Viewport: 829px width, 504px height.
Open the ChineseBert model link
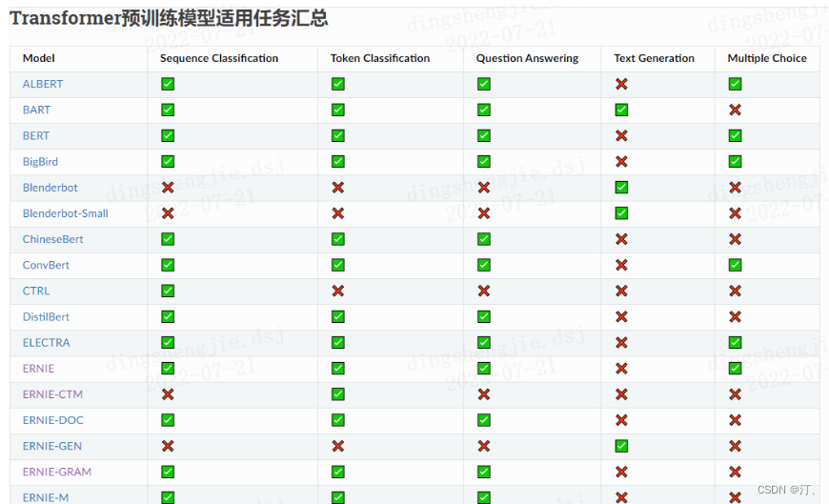click(x=52, y=239)
